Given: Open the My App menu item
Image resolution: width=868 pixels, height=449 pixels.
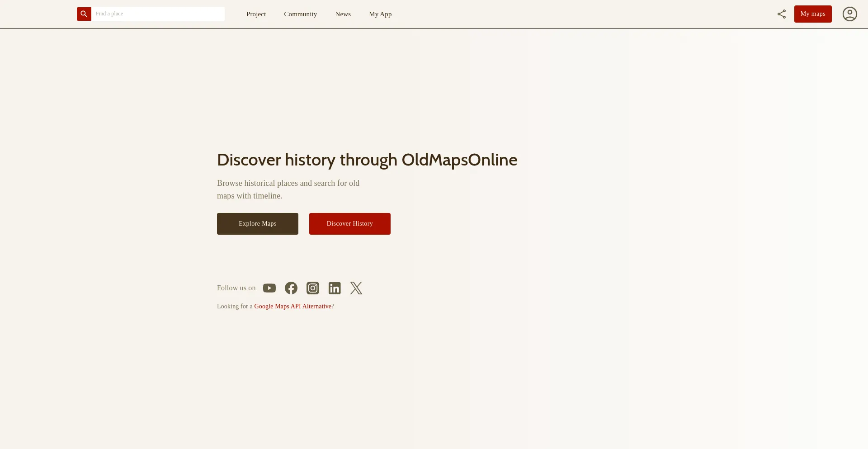Looking at the screenshot, I should (380, 14).
